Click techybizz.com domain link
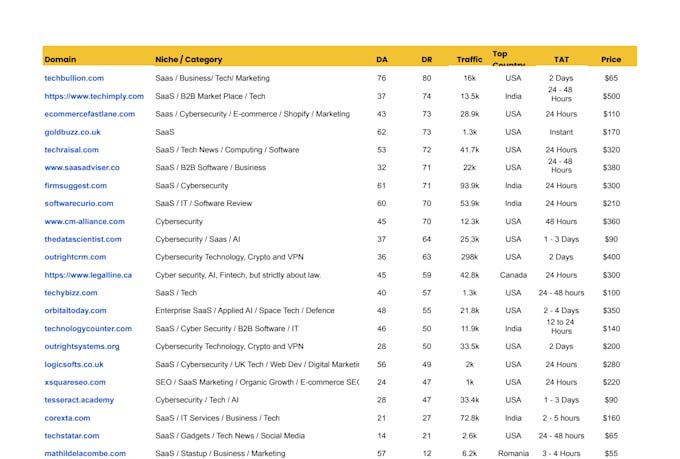 (71, 293)
